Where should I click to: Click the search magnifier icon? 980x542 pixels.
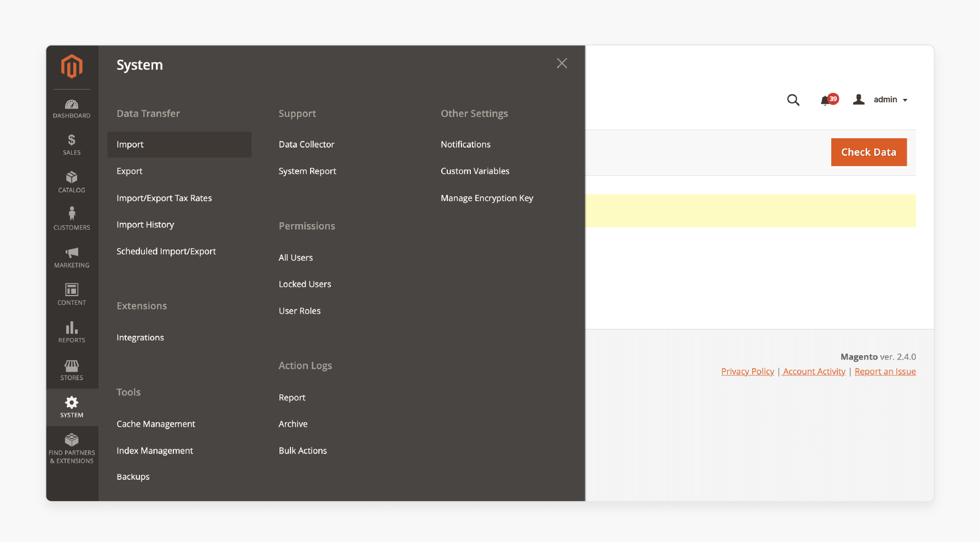793,100
